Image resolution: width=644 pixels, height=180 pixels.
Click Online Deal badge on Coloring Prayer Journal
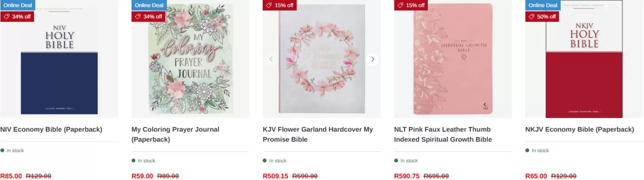149,5
